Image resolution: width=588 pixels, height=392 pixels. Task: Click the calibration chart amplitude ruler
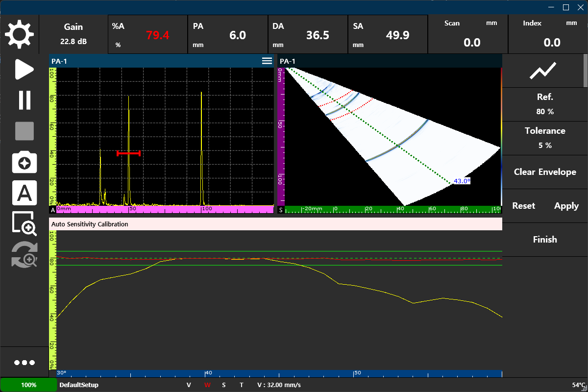coord(52,300)
